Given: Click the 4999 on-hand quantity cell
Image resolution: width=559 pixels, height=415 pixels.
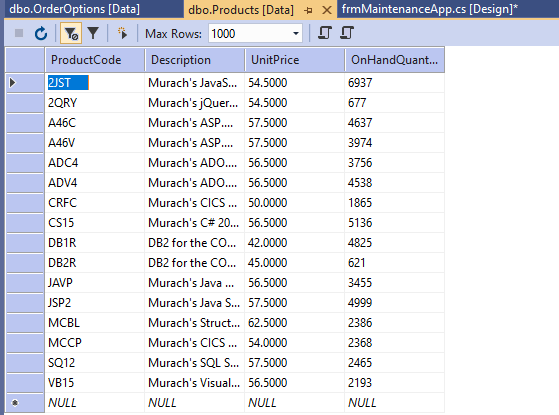Looking at the screenshot, I should coord(395,303).
